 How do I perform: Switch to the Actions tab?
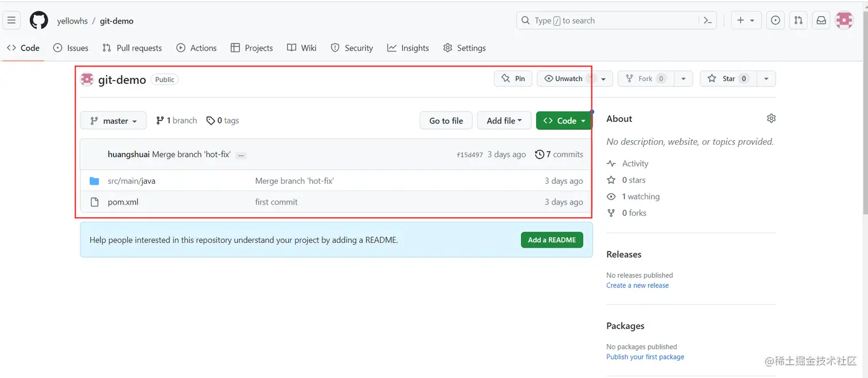tap(196, 48)
